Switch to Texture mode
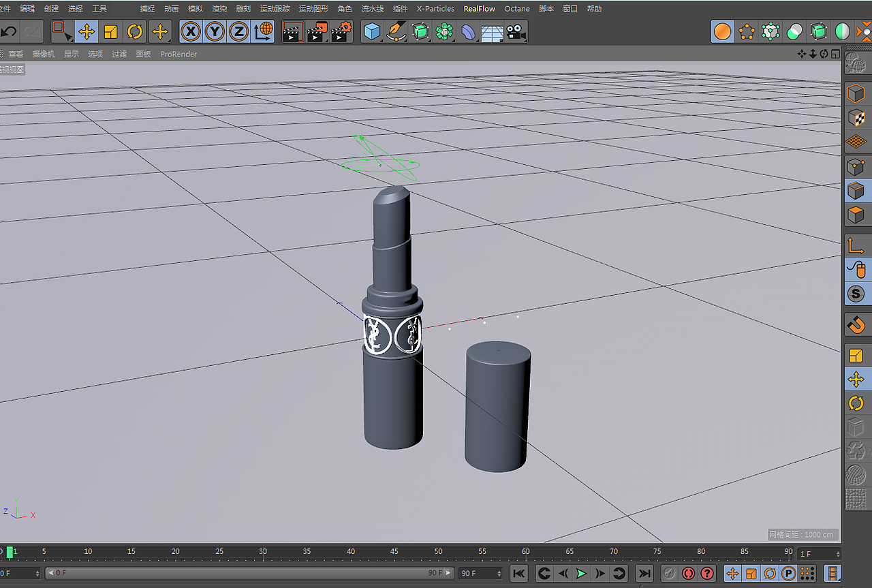872x588 pixels. (x=856, y=117)
